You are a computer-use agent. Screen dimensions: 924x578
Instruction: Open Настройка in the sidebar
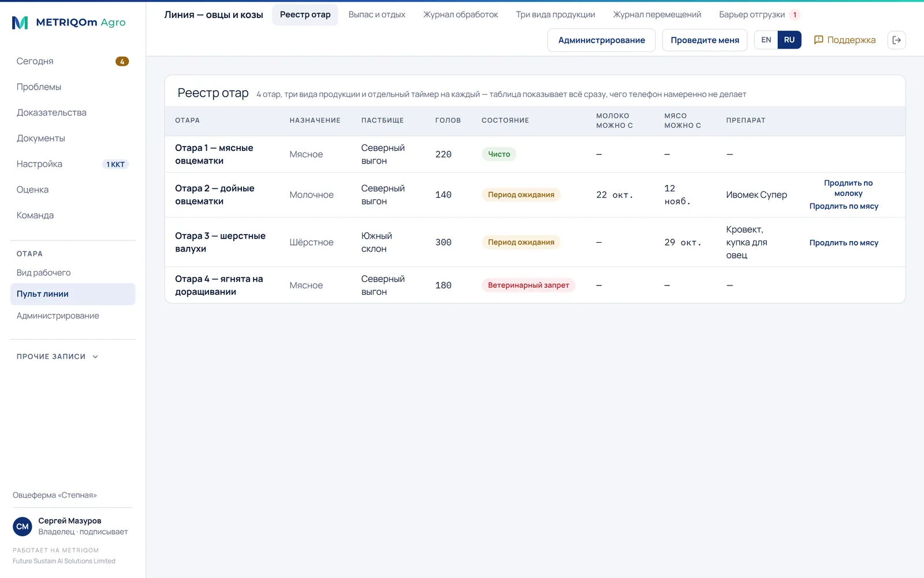point(73,164)
